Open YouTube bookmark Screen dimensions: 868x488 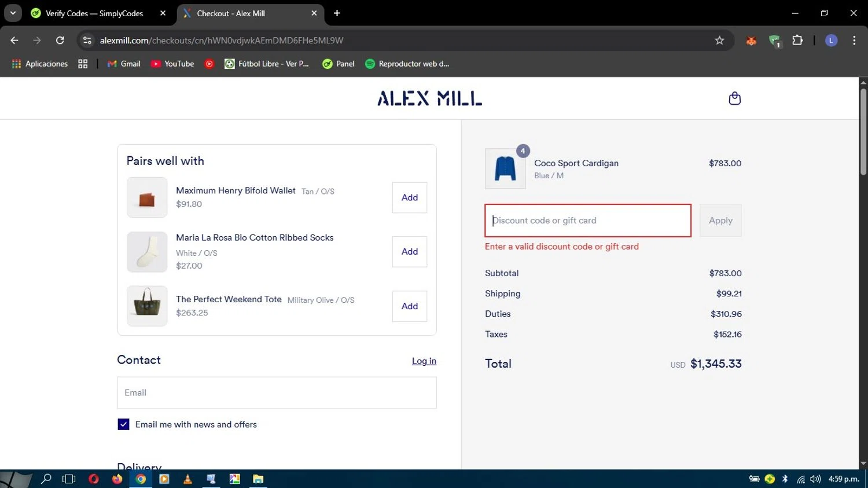pyautogui.click(x=172, y=64)
